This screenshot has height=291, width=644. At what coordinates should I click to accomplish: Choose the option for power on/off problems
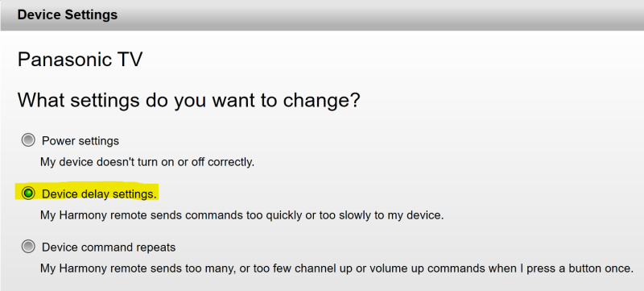[28, 140]
